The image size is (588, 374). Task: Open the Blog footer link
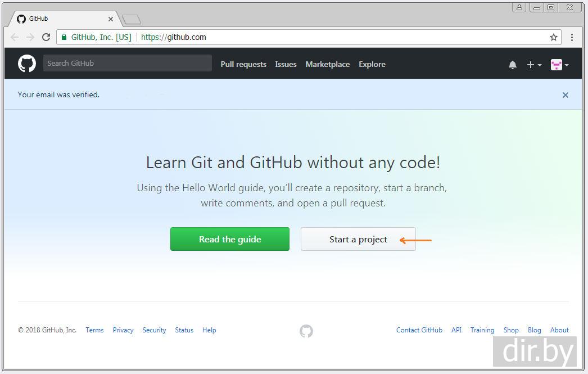(535, 330)
